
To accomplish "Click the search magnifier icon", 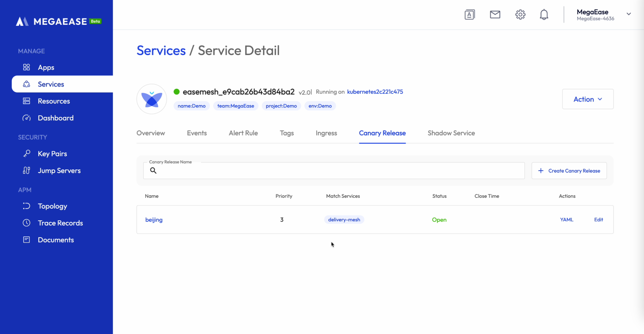I will [153, 171].
